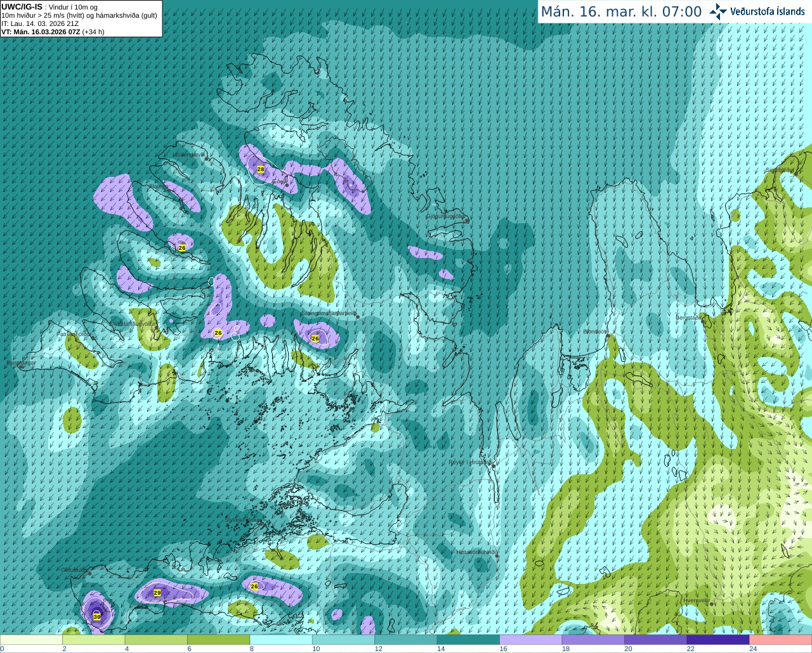Click the '24' tick label on the legend
Image resolution: width=812 pixels, height=653 pixels.
[753, 649]
